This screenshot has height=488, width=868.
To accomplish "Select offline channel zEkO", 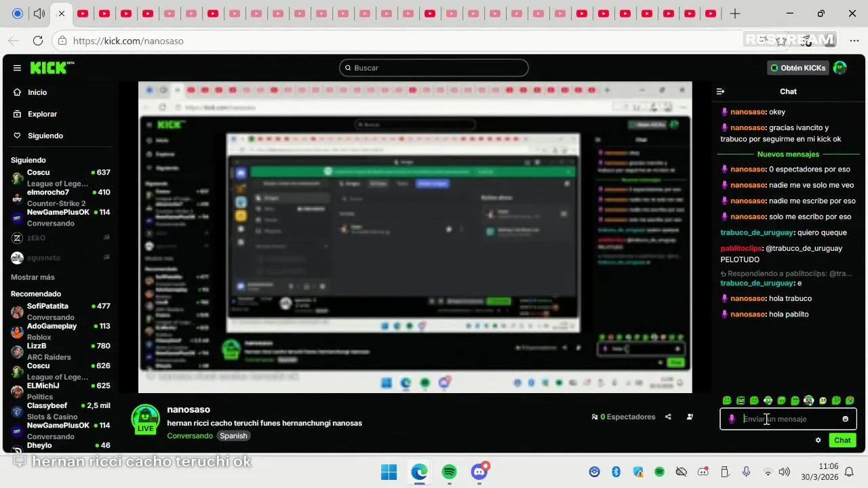I will 60,238.
